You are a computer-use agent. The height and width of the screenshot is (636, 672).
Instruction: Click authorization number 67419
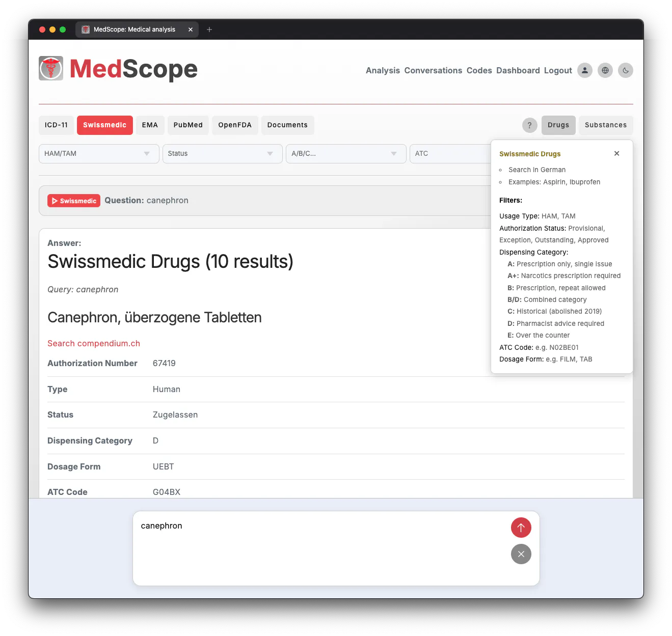(x=164, y=364)
